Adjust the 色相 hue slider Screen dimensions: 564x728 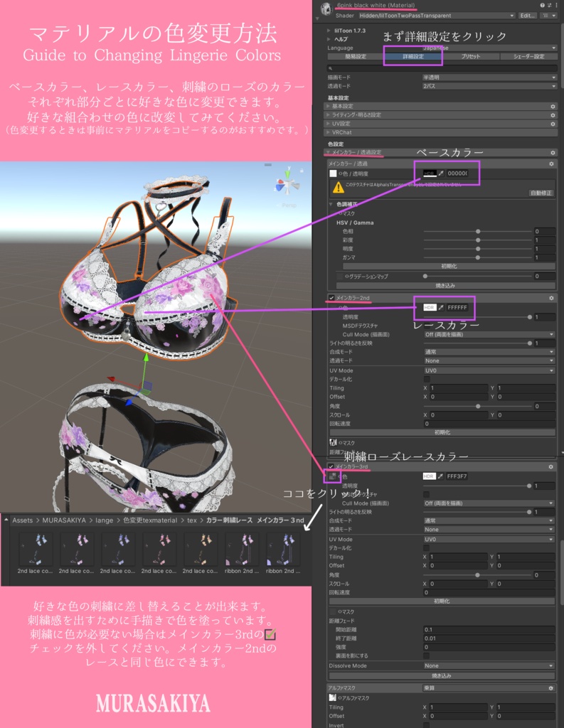[x=478, y=231]
